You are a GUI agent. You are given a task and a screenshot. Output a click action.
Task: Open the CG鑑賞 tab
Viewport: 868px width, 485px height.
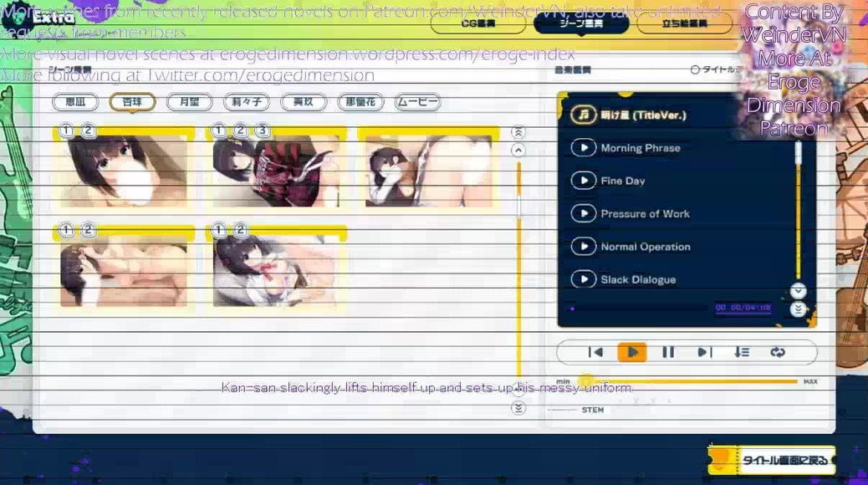(478, 23)
